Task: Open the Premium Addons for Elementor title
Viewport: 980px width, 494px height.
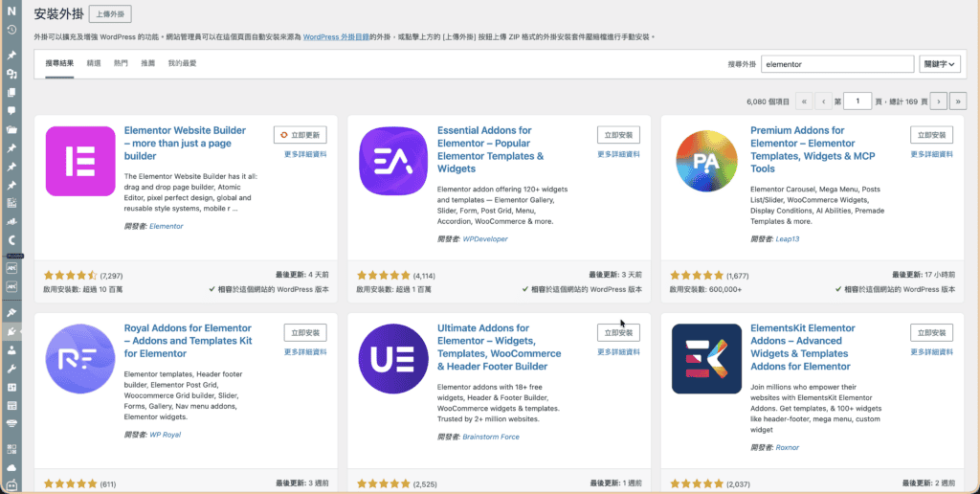Action: (x=813, y=149)
